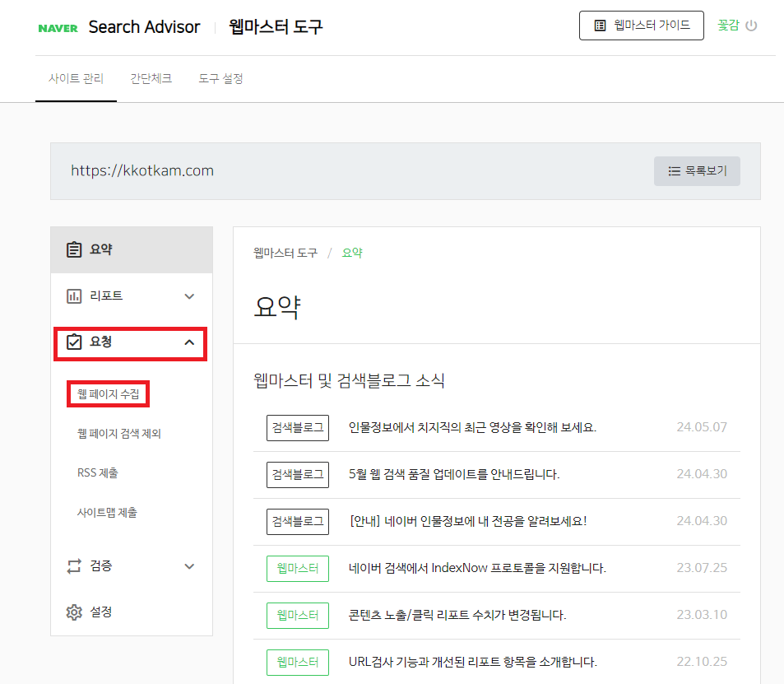Viewport: 784px width, 684px height.
Task: Open the 검증 sidebar menu
Action: [132, 566]
